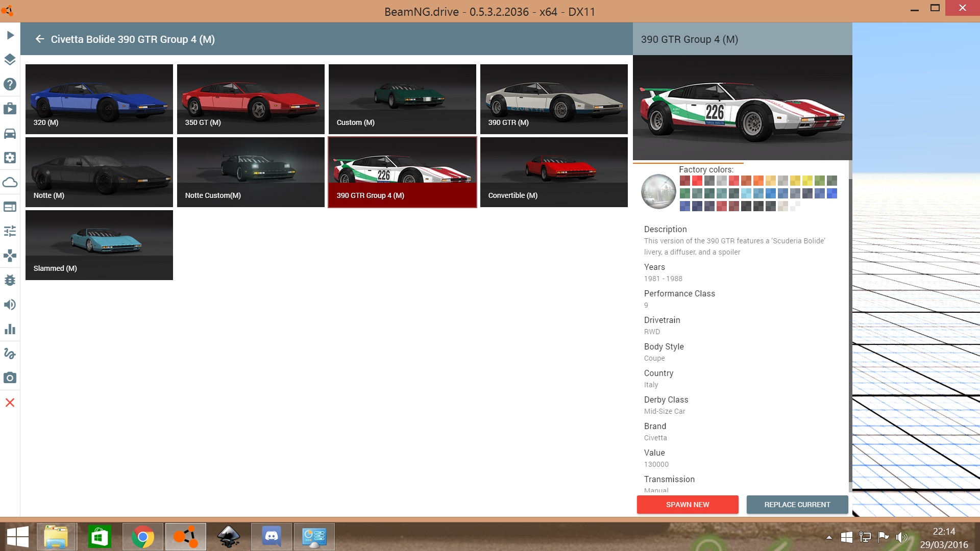Viewport: 980px width, 551px height.
Task: Click the red X quit icon
Action: (10, 403)
